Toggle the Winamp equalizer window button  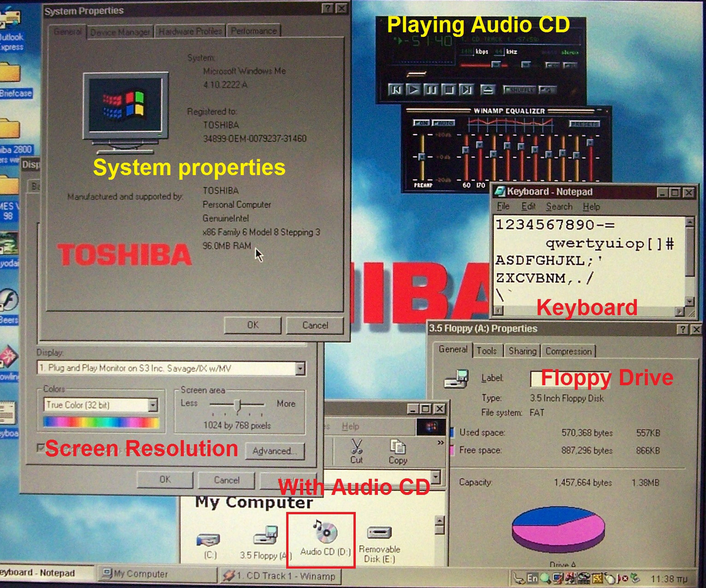[552, 65]
